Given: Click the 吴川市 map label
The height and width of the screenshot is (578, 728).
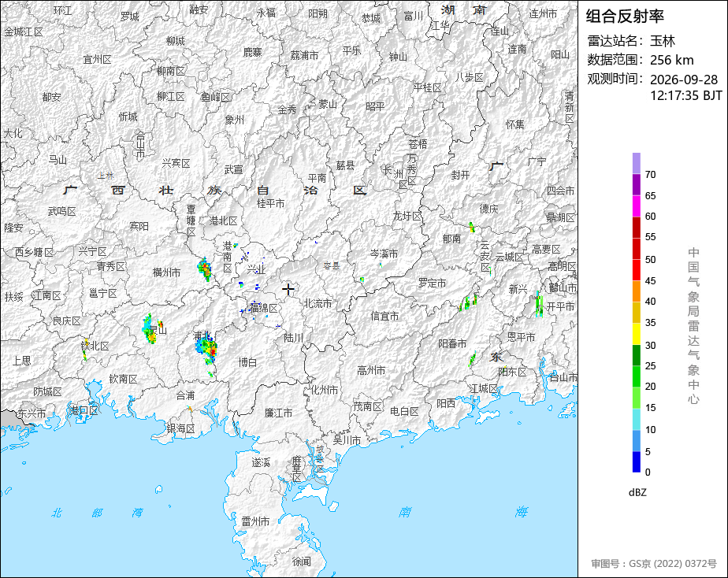Looking at the screenshot, I should coord(347,441).
